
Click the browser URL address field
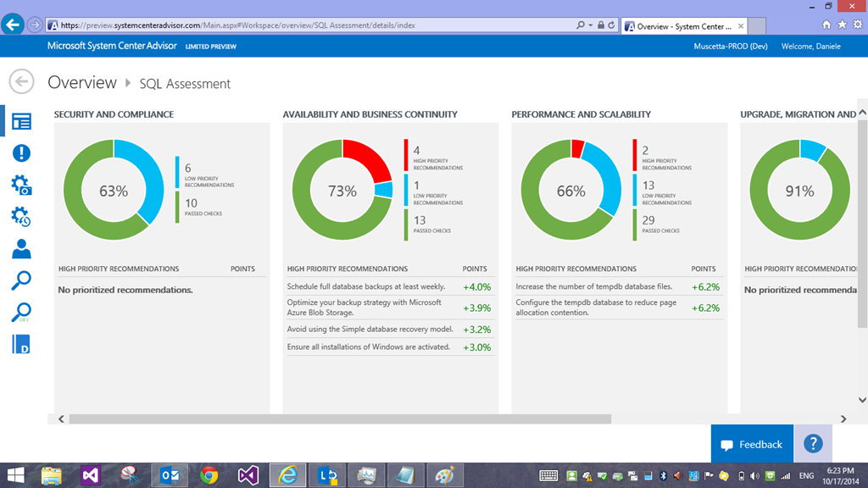pos(310,25)
